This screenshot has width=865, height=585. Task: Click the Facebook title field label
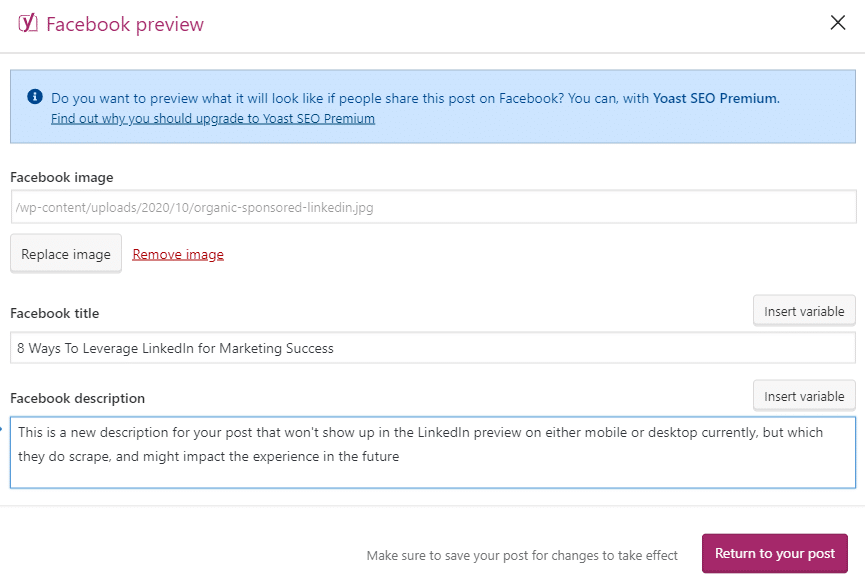tap(55, 313)
